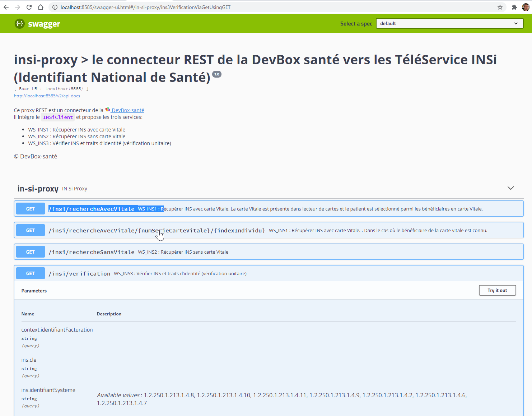Click the Parameters section header
Viewport: 532px width, 416px height.
pos(34,291)
